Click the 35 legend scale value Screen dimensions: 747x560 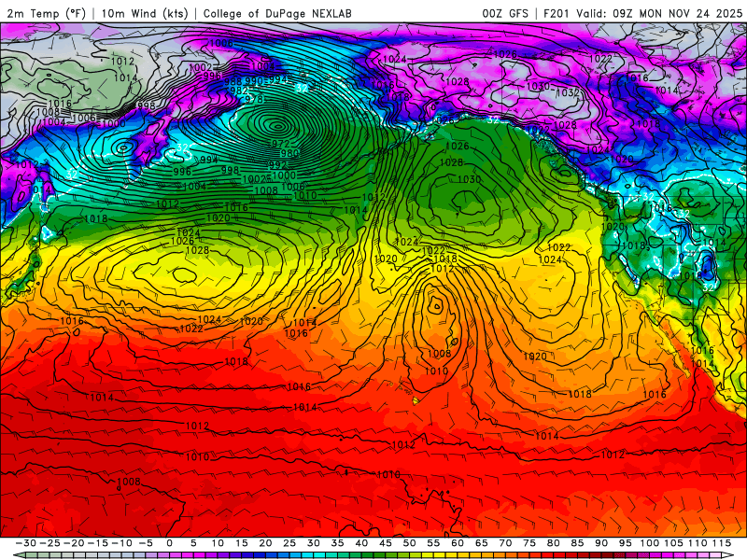337,543
